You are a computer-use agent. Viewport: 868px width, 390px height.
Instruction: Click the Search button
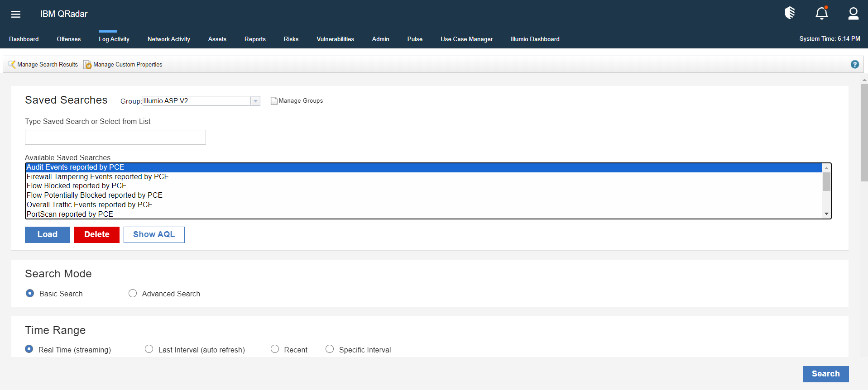(826, 374)
